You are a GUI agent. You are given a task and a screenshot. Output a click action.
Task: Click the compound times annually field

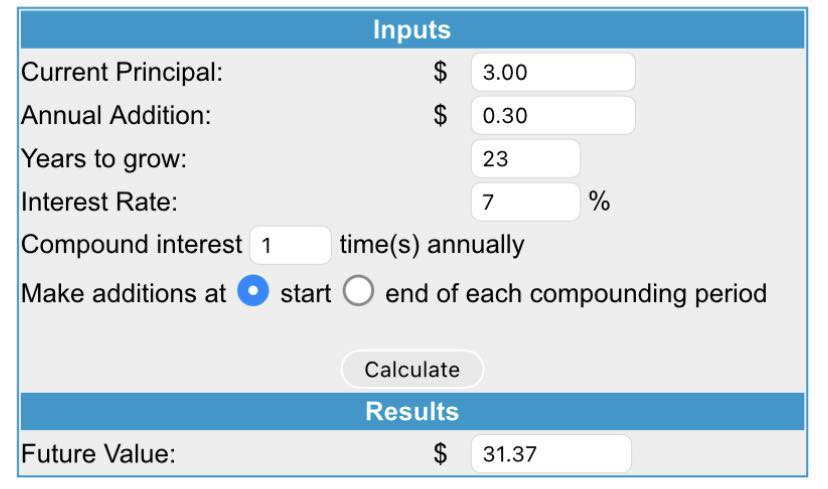pos(290,245)
